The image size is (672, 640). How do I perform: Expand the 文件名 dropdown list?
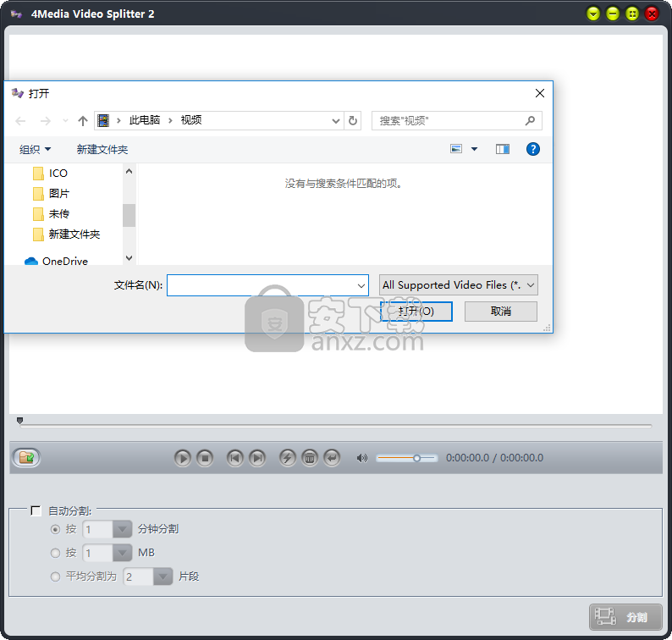tap(361, 285)
